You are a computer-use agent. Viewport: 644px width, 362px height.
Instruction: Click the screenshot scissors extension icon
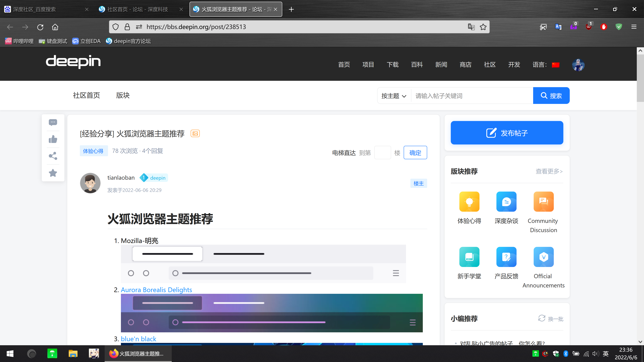543,27
